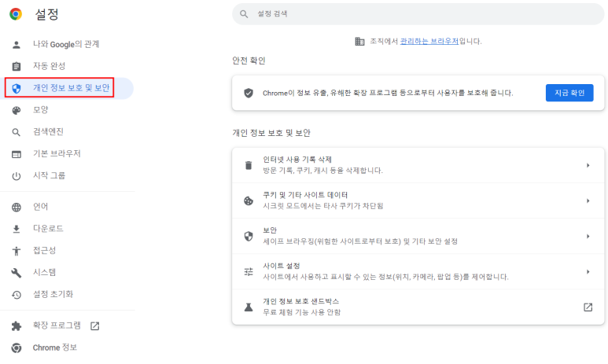Click the shield check icon in 안전 확인 card
Screen dimensions: 608x364
coord(249,93)
